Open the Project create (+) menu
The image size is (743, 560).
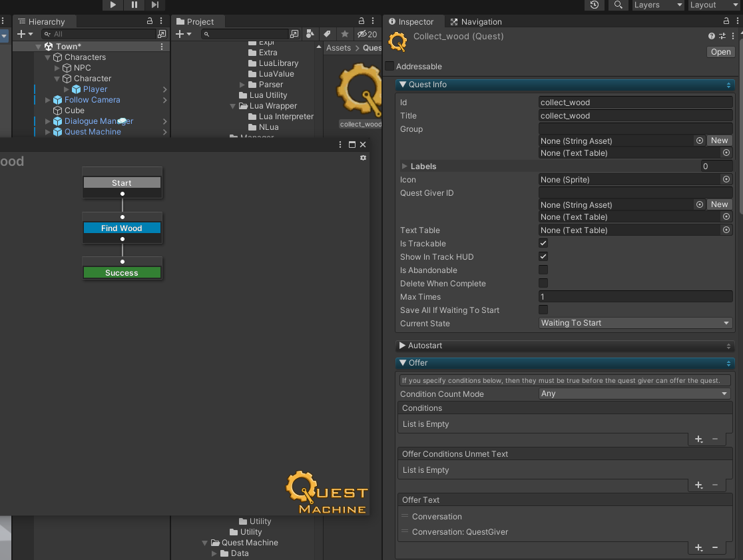tap(183, 34)
